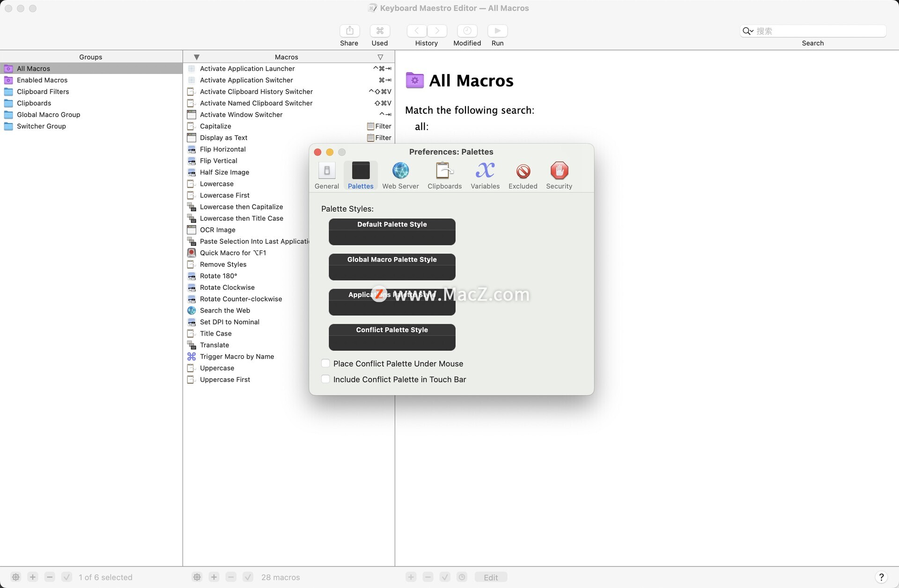Screen dimensions: 899x588
Task: Select Clipboard Filters group
Action: coord(91,92)
